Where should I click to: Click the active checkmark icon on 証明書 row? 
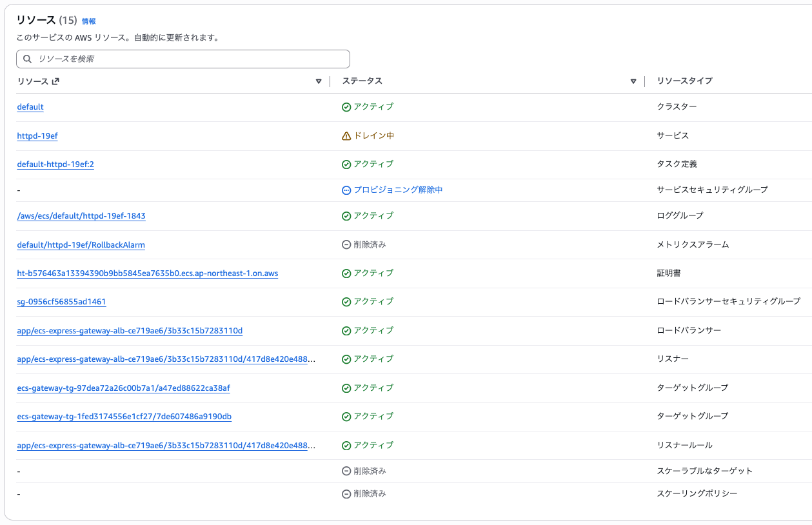click(x=346, y=273)
